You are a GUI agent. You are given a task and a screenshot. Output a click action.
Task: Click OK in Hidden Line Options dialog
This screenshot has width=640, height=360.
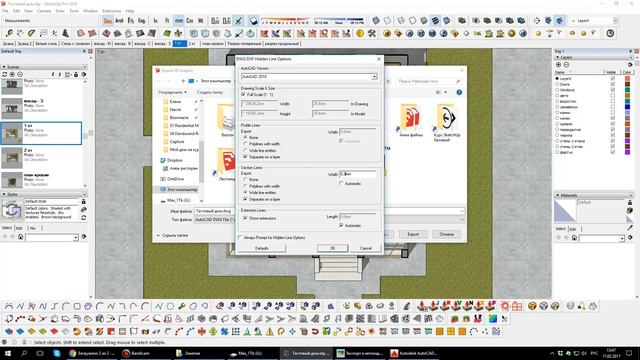click(x=333, y=248)
